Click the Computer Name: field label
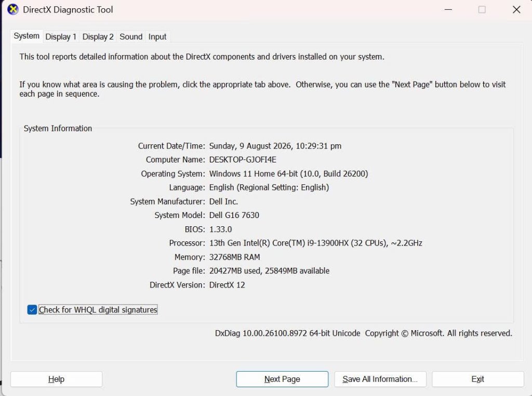Screen dimensions: 532x396 (176, 160)
